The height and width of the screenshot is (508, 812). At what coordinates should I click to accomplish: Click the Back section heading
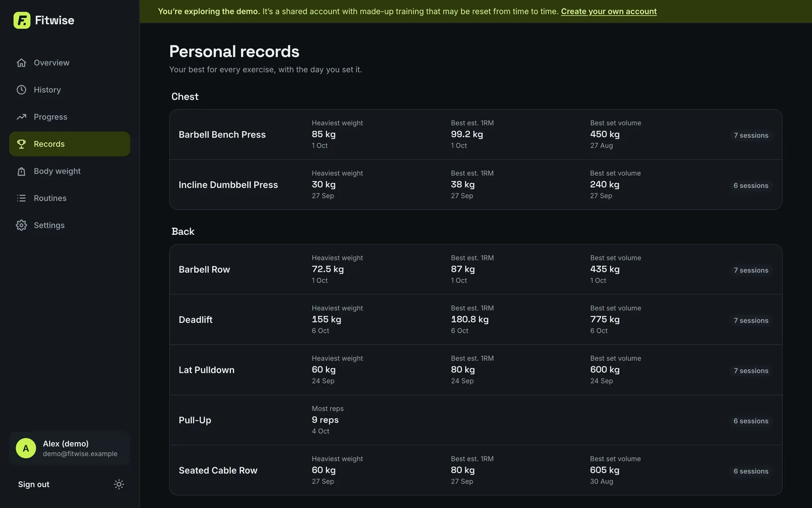pos(183,232)
